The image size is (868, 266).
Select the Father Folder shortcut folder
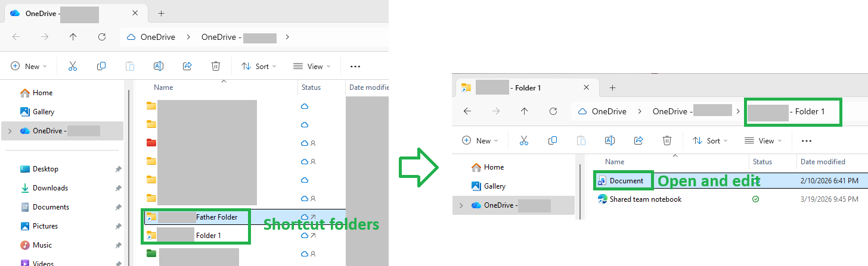(196, 217)
